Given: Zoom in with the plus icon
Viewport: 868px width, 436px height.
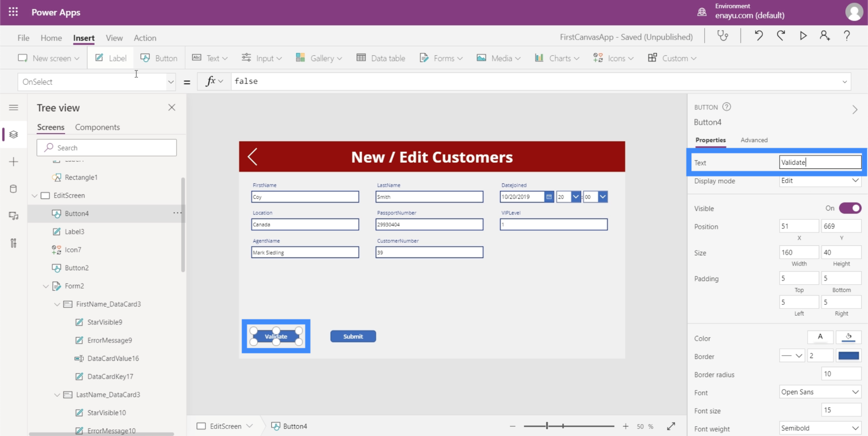Looking at the screenshot, I should click(x=626, y=426).
